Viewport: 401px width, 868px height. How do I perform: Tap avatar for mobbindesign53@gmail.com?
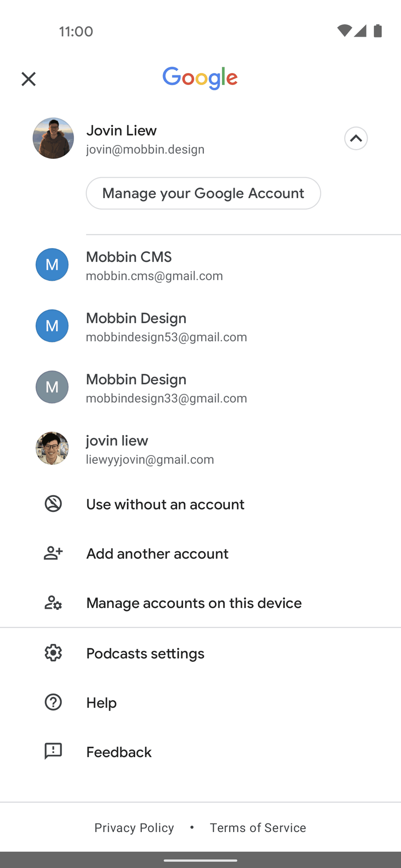[x=52, y=326]
